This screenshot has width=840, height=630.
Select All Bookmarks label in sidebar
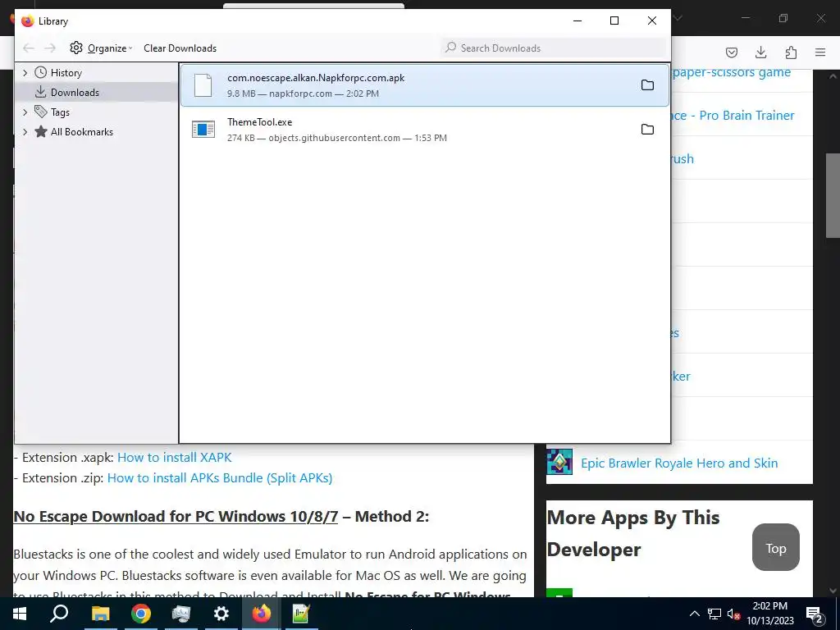coord(82,132)
